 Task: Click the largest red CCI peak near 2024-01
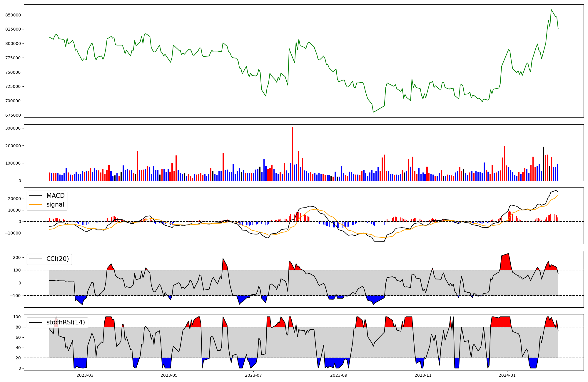coord(506,262)
